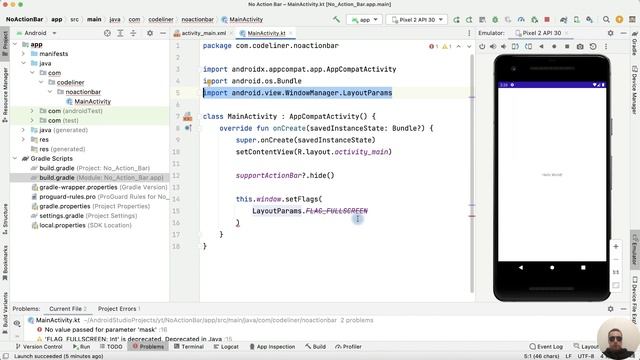Open the Terminal tool window
This screenshot has width=640, height=360.
tap(189, 347)
